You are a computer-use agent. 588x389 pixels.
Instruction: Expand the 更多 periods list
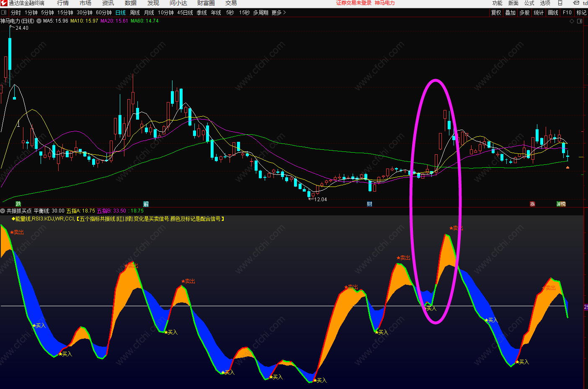[279, 13]
